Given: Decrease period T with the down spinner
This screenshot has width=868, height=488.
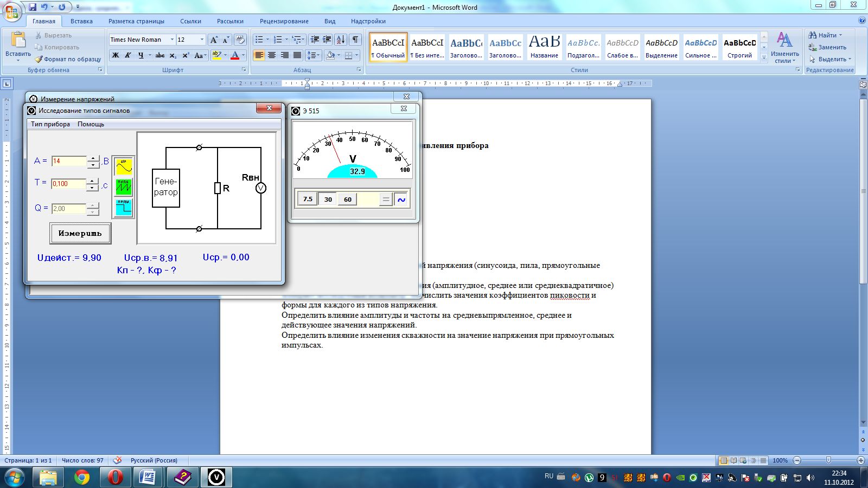Looking at the screenshot, I should pos(93,187).
